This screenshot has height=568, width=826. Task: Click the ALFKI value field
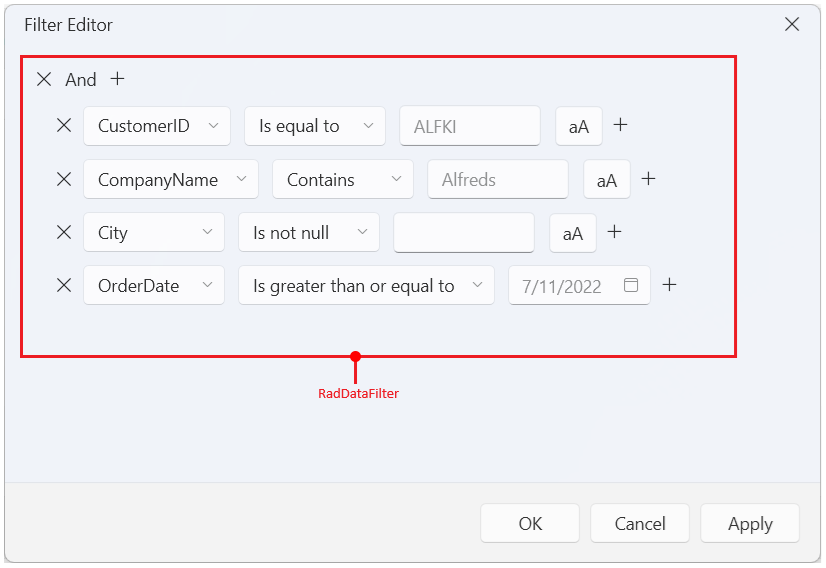[x=470, y=126]
